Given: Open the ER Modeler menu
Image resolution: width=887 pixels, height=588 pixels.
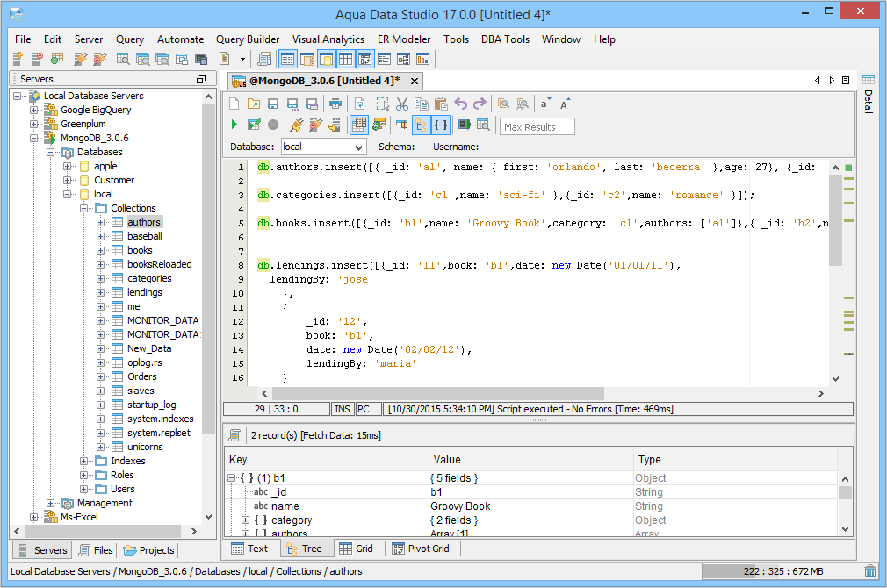Looking at the screenshot, I should 404,39.
